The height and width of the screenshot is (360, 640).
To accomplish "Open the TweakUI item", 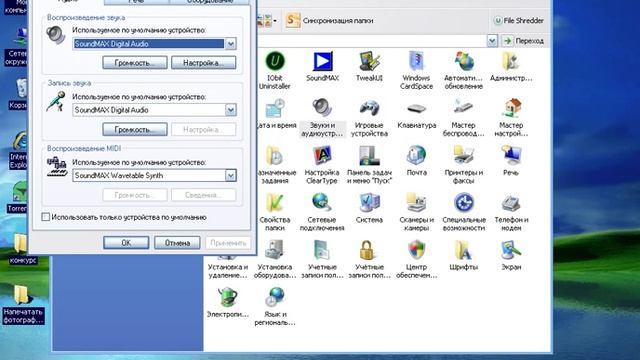I will [x=369, y=67].
